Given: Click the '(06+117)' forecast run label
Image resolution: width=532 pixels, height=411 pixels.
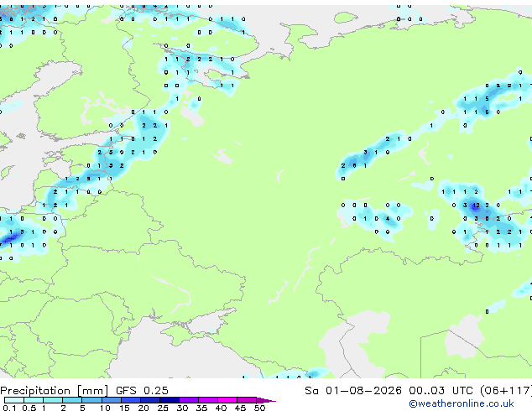Looking at the screenshot, I should (506, 391).
